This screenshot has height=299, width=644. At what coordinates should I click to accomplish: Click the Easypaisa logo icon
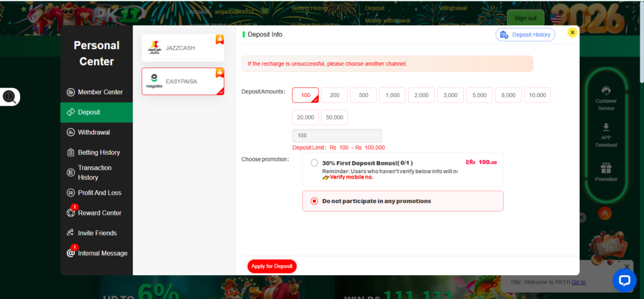pos(154,81)
